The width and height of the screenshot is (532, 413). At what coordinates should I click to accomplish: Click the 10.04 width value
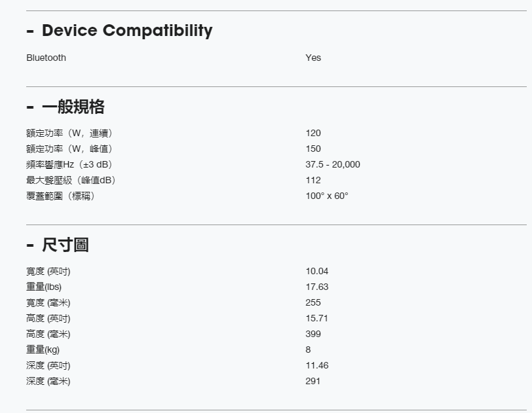pyautogui.click(x=316, y=271)
